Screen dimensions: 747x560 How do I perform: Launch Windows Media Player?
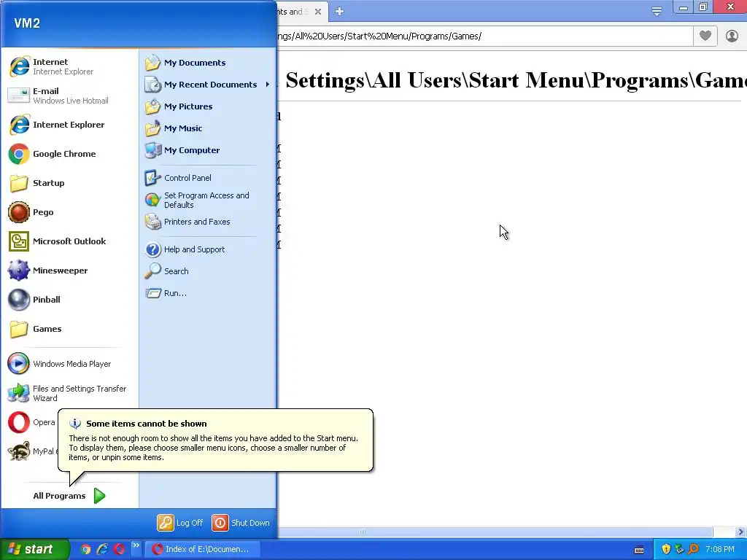69,364
